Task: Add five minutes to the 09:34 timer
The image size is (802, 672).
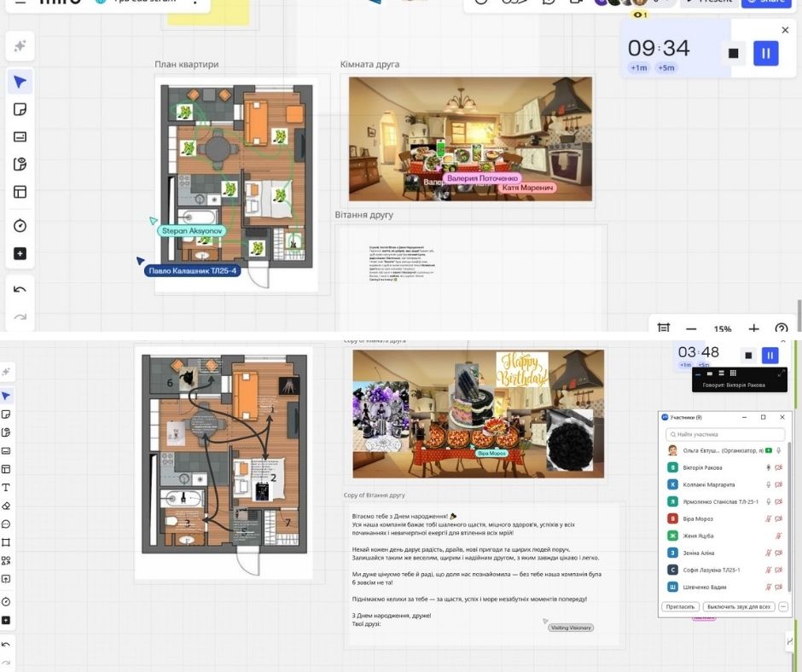Action: 665,68
